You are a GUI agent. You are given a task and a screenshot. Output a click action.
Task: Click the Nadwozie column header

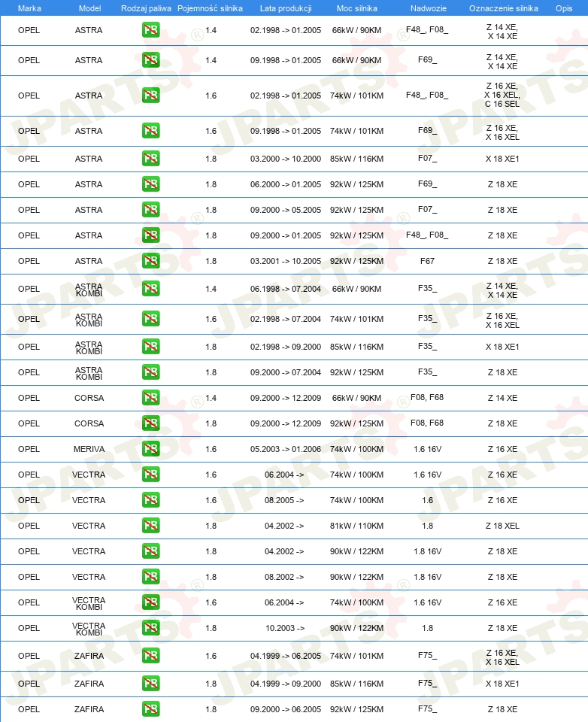429,8
